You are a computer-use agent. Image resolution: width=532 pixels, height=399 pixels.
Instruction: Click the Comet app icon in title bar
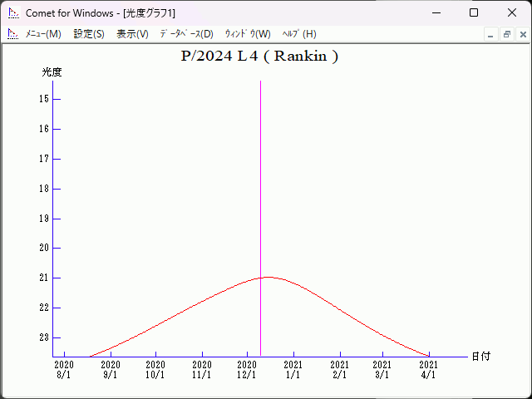coord(14,13)
